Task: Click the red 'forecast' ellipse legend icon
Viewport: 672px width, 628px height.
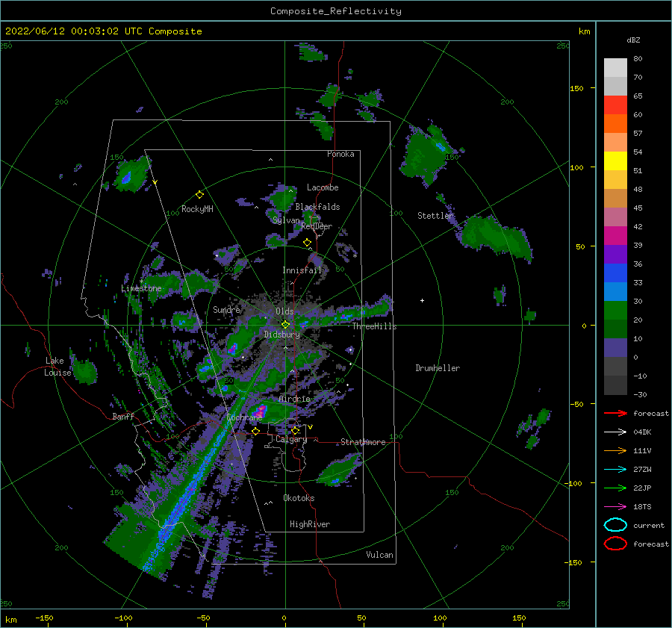Action: (615, 544)
